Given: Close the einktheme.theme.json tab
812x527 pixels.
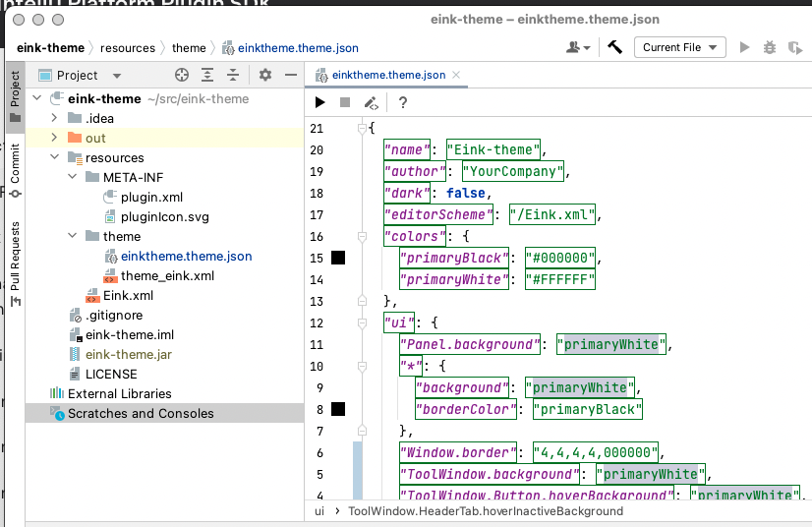Looking at the screenshot, I should pyautogui.click(x=456, y=75).
